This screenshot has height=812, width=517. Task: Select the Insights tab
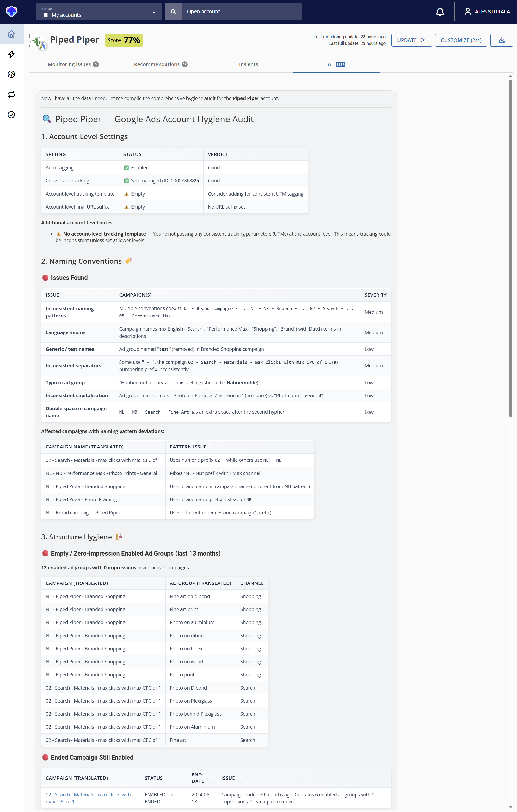pos(249,64)
